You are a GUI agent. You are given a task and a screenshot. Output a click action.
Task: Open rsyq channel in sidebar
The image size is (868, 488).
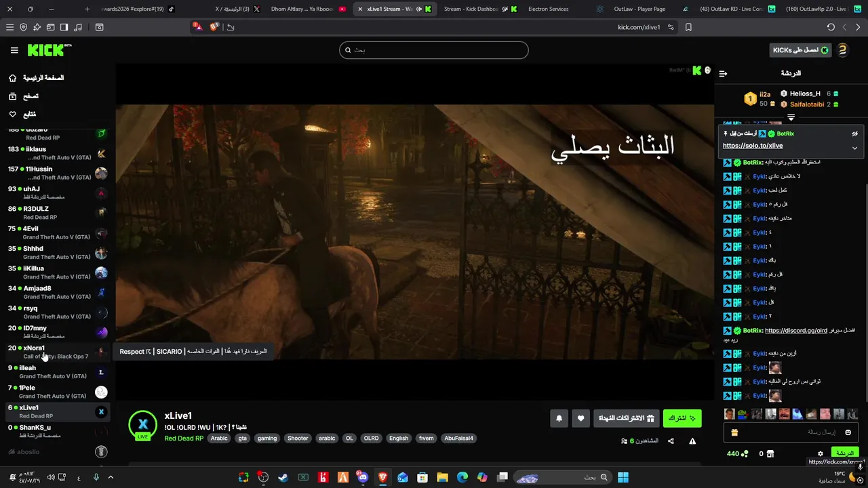click(x=57, y=312)
